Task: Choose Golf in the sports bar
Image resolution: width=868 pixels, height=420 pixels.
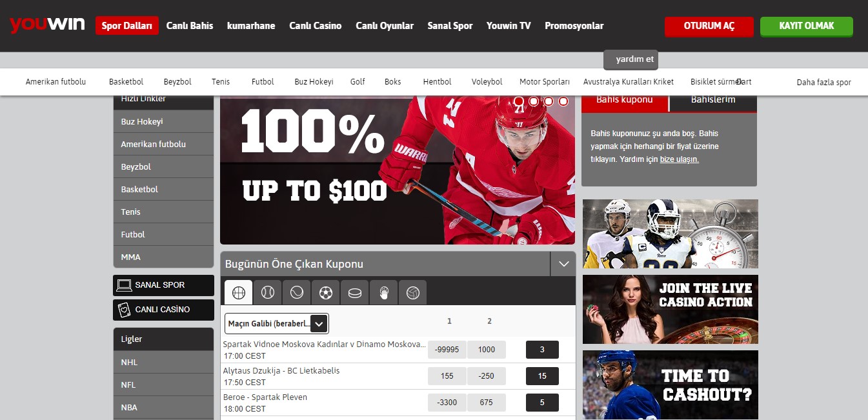Action: (x=358, y=82)
